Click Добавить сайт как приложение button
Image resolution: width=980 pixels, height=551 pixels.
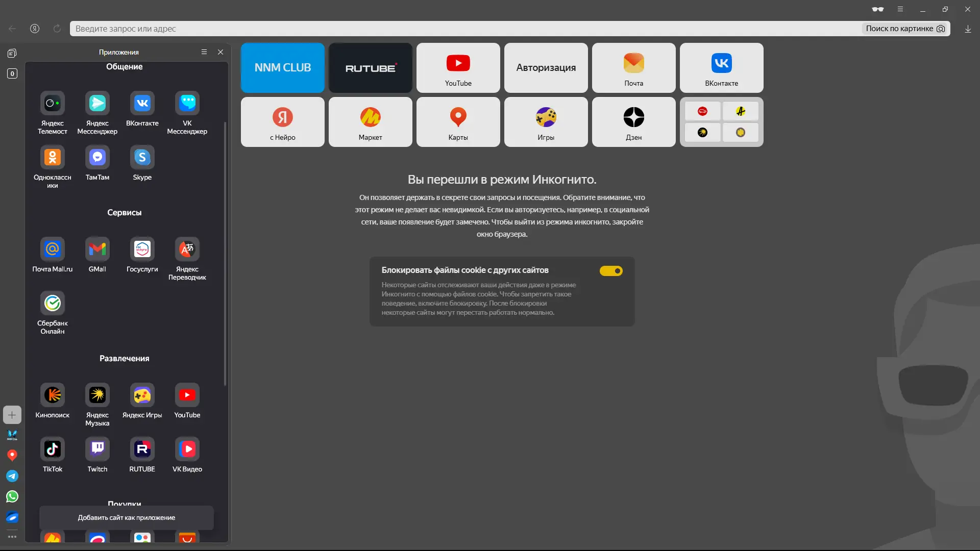point(127,517)
